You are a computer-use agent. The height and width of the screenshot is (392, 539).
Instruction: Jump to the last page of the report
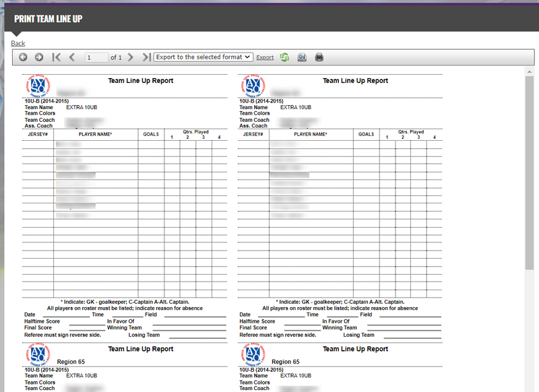click(146, 57)
